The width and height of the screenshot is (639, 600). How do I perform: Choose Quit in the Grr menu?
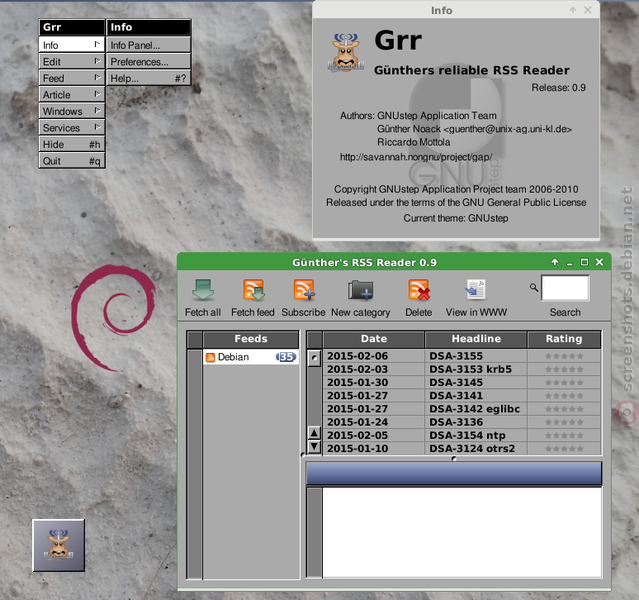pos(72,161)
